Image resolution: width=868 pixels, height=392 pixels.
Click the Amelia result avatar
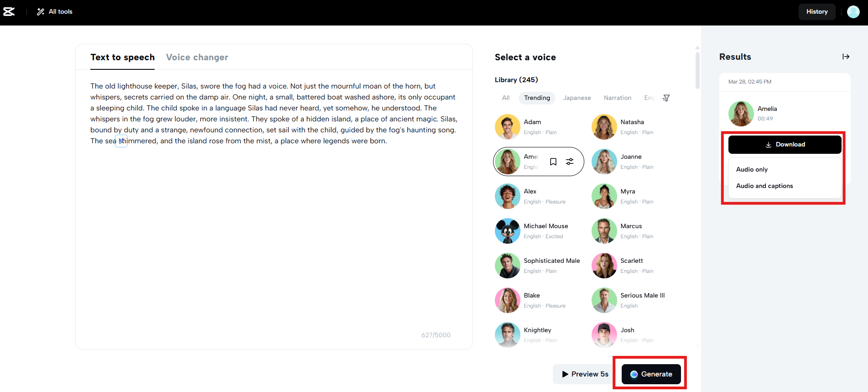pyautogui.click(x=741, y=114)
